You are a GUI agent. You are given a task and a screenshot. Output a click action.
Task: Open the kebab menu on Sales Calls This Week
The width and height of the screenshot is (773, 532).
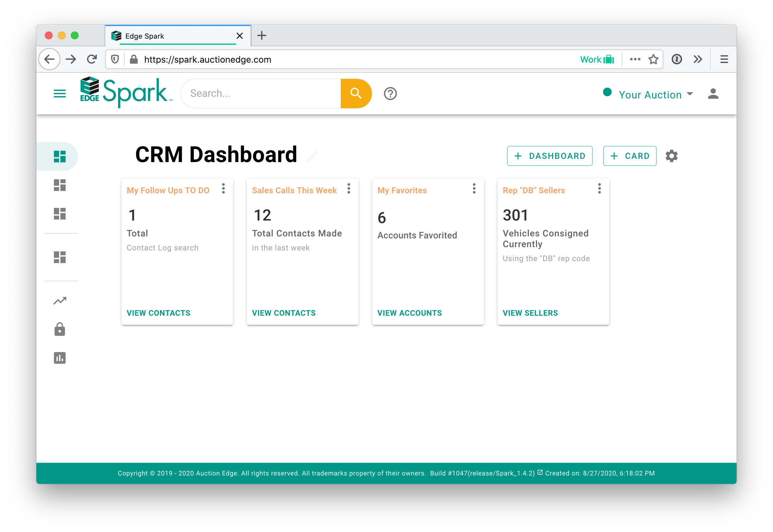349,189
